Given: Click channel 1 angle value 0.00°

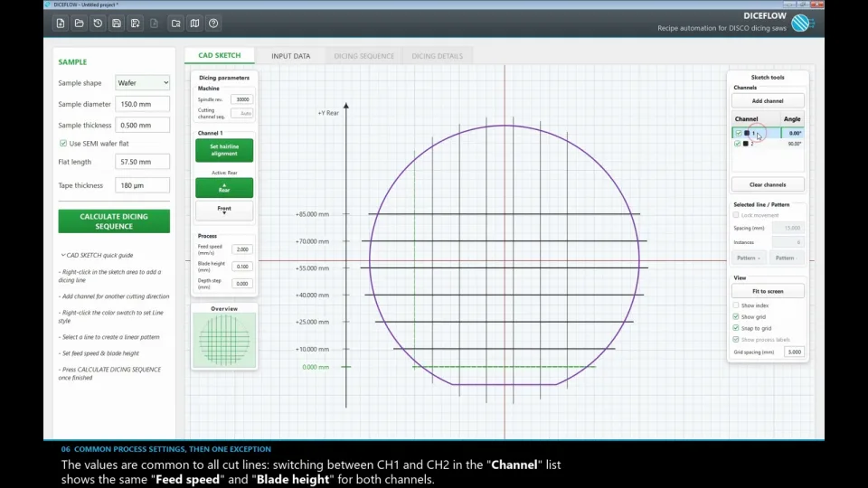Looking at the screenshot, I should pyautogui.click(x=794, y=134).
